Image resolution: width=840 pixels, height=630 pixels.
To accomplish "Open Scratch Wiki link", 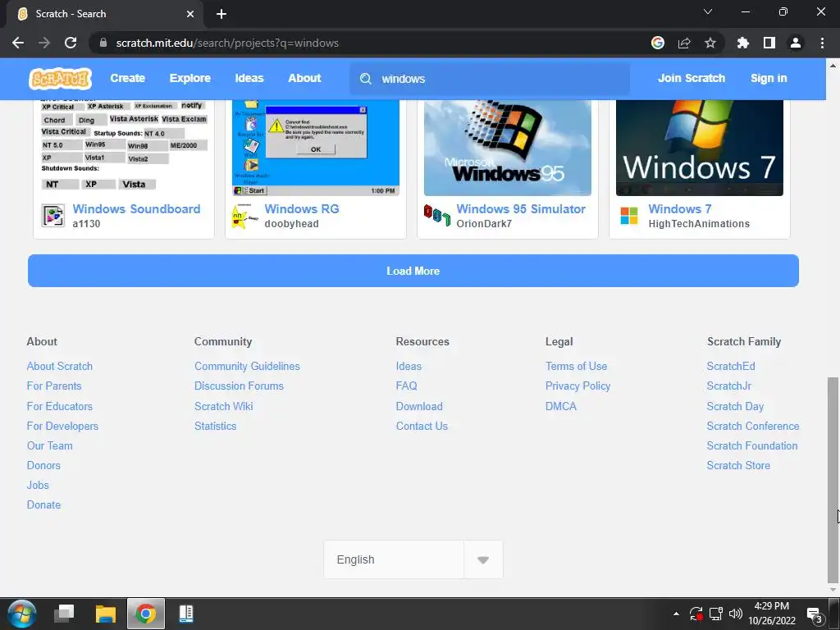I will coord(223,406).
